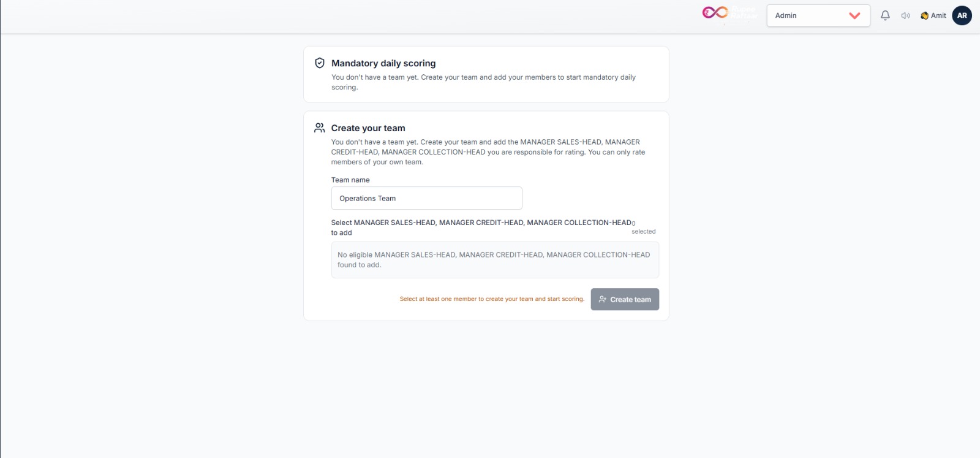Click the people icon beside Create your team

pyautogui.click(x=320, y=128)
